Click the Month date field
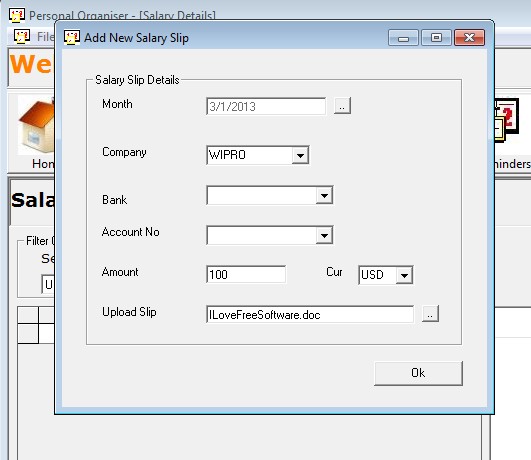This screenshot has height=460, width=531. [266, 106]
